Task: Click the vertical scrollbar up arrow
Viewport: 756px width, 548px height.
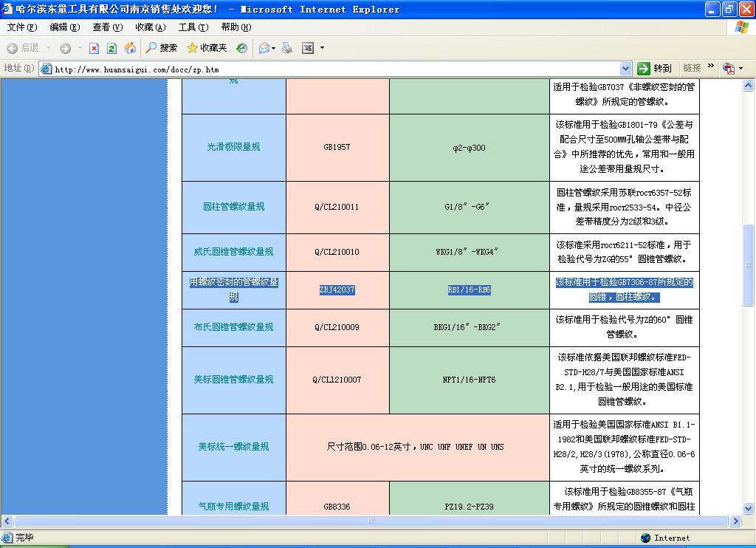Action: pos(749,86)
